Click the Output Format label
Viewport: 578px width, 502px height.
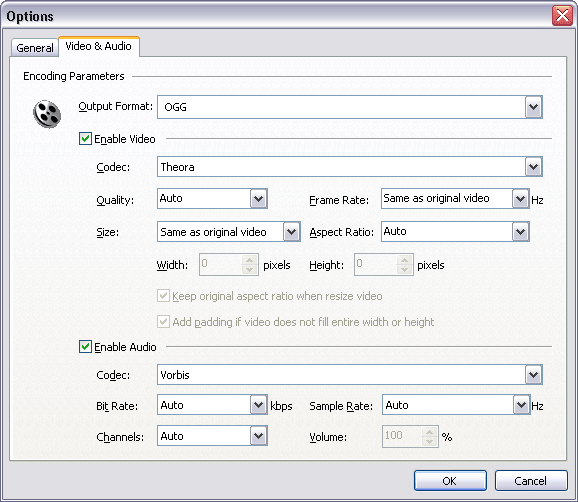[x=115, y=107]
